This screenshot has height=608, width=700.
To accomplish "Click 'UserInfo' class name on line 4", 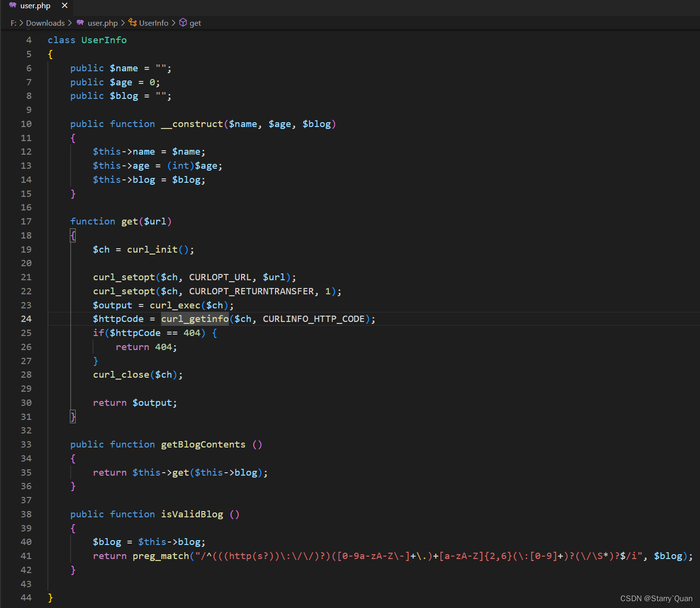I will point(104,40).
